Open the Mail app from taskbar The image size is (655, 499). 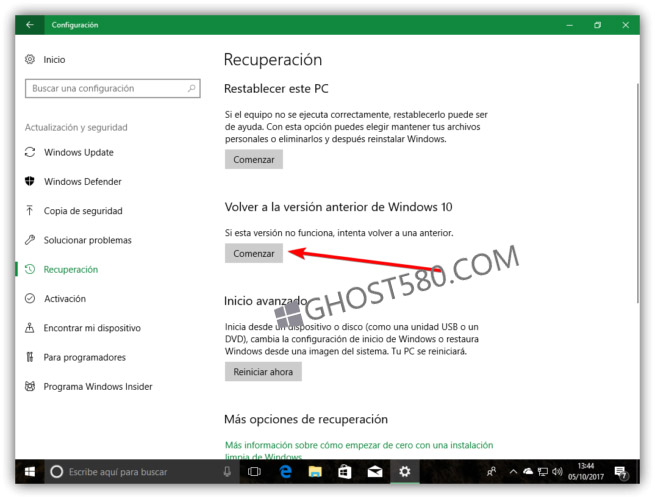coord(375,472)
